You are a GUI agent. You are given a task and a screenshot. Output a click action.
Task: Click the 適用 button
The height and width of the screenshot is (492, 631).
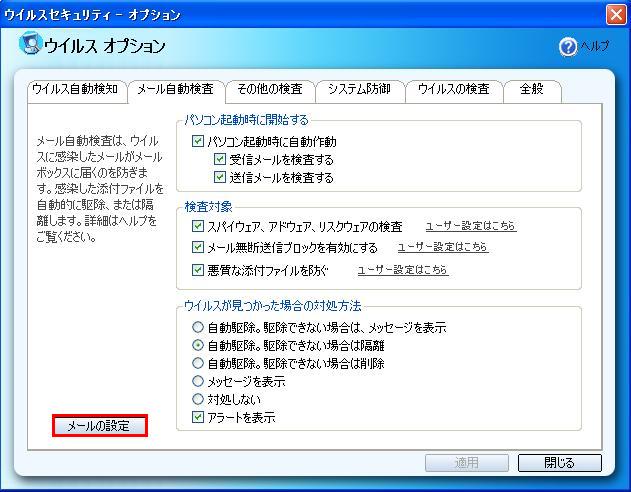467,463
